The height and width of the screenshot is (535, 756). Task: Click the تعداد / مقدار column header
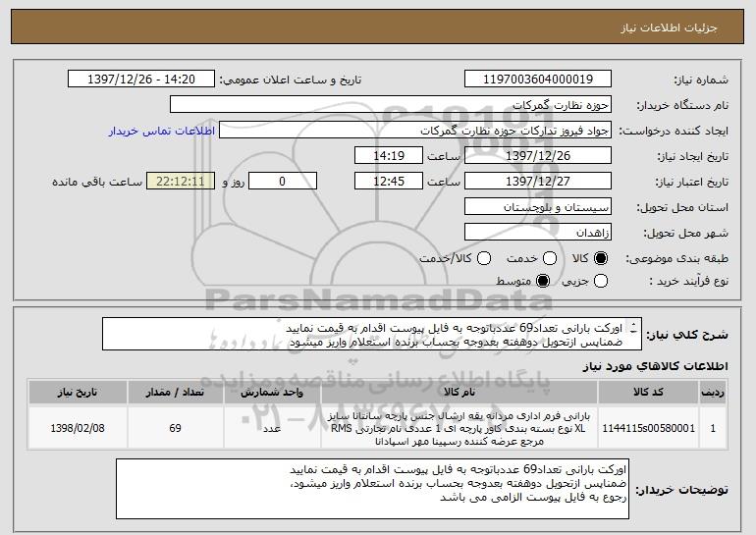(175, 393)
